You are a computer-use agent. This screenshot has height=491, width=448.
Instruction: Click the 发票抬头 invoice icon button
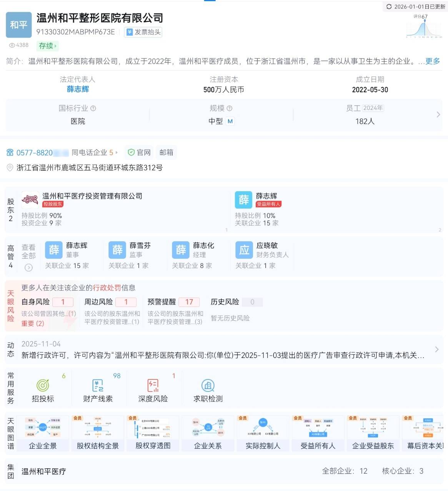pyautogui.click(x=143, y=32)
